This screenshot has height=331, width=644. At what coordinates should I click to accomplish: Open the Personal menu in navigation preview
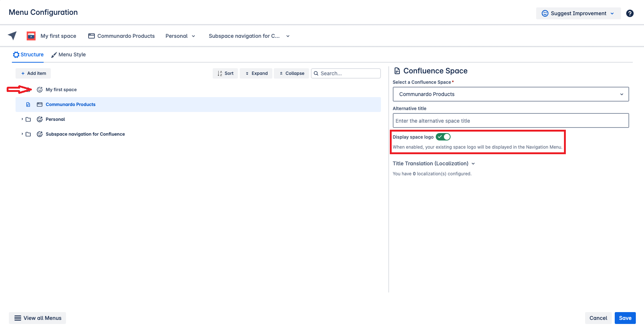pos(180,36)
